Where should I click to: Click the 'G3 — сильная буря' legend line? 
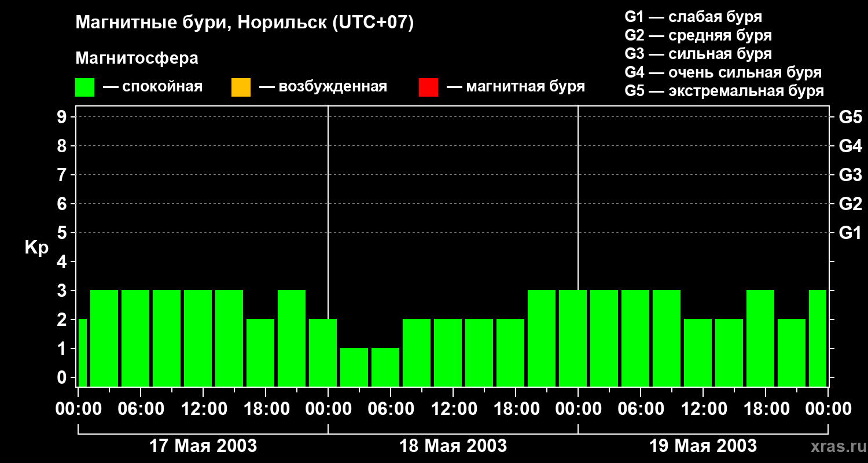(698, 53)
